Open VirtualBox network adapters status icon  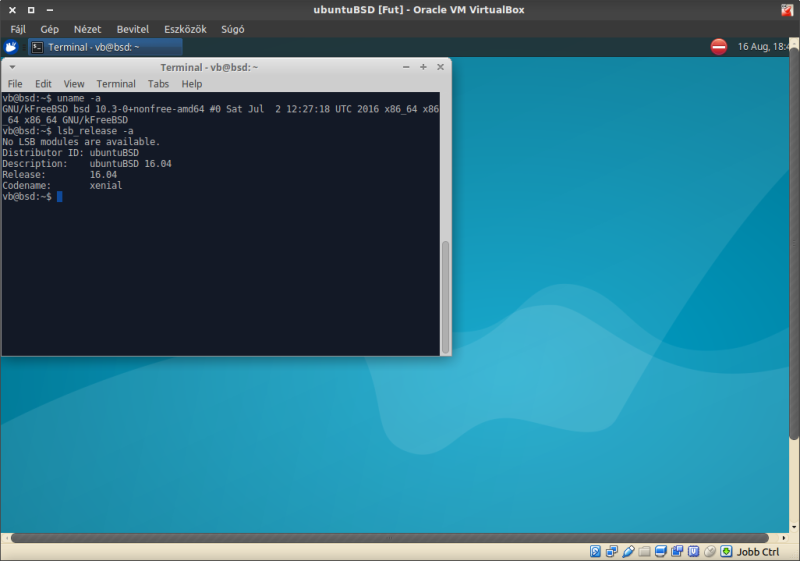tap(612, 551)
